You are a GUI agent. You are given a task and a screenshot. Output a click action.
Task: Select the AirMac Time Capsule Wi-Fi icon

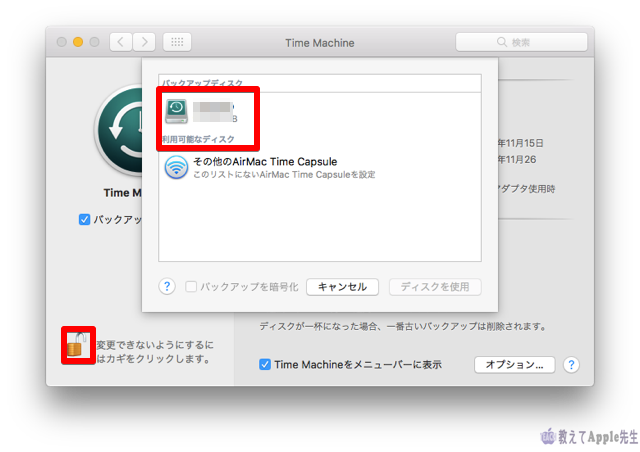point(176,167)
